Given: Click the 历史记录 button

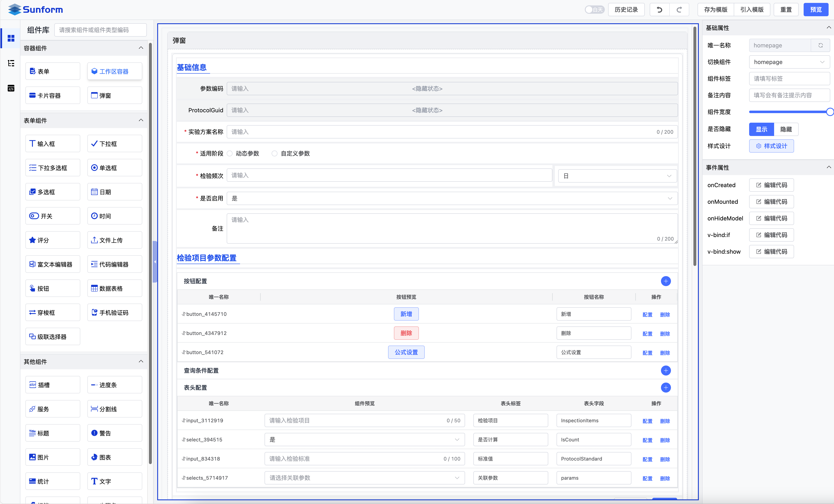Looking at the screenshot, I should (626, 10).
